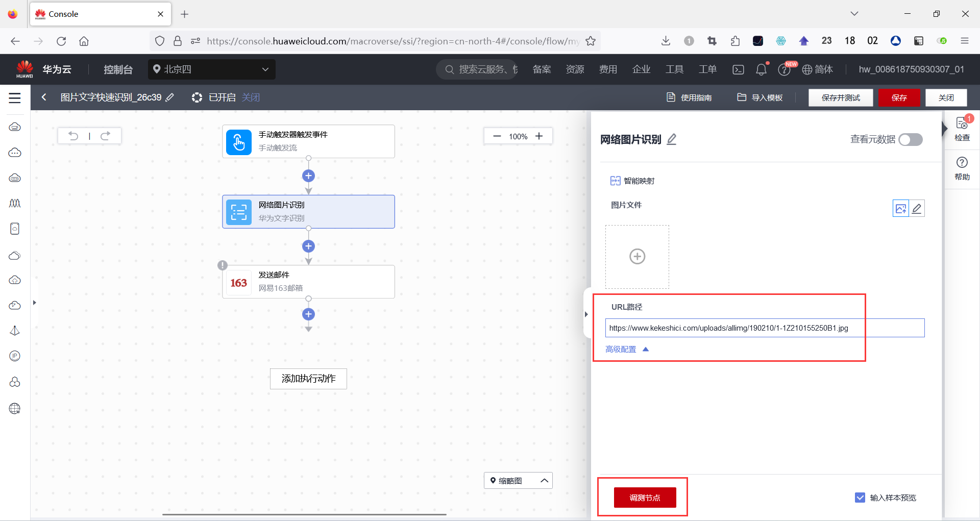The image size is (980, 521).
Task: Switch image file to manual edit mode
Action: 917,208
